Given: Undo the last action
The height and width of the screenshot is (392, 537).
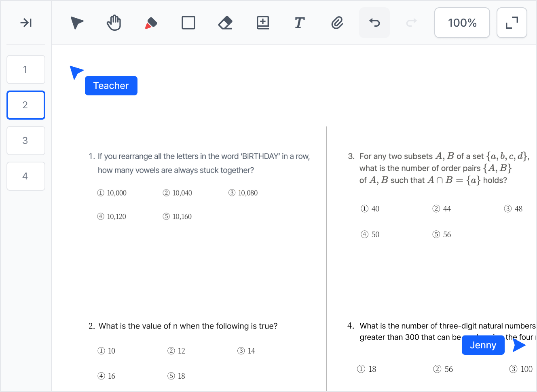Looking at the screenshot, I should [374, 23].
